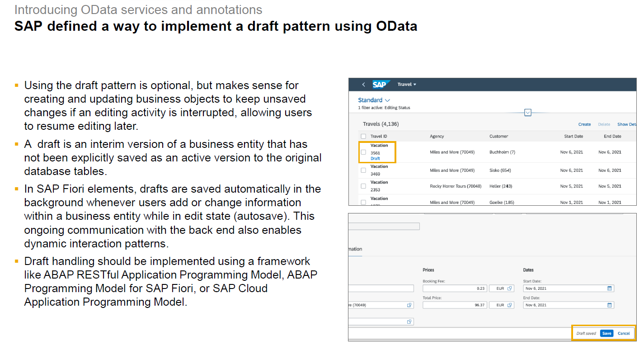Open the Start Date calendar picker
Screen dimensions: 644x350
pyautogui.click(x=609, y=289)
